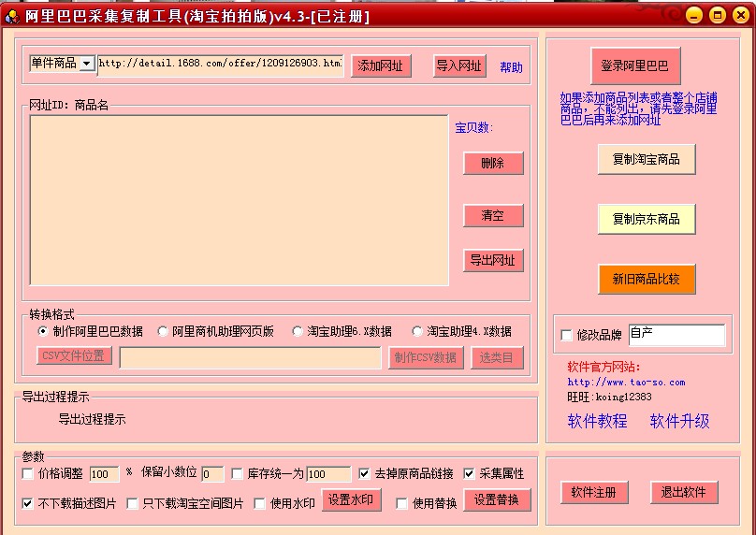The width and height of the screenshot is (756, 535).
Task: Click the 登录阿里巴巴 button
Action: tap(635, 65)
